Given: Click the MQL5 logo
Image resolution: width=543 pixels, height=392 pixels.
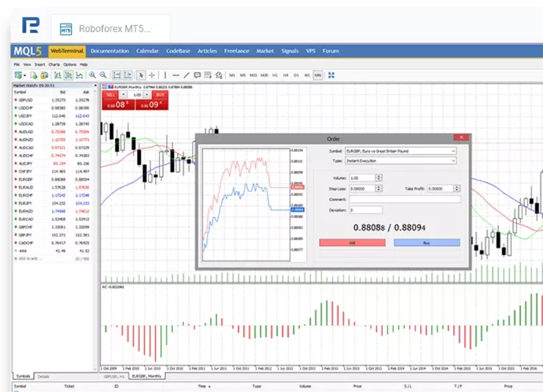Looking at the screenshot, I should point(28,51).
